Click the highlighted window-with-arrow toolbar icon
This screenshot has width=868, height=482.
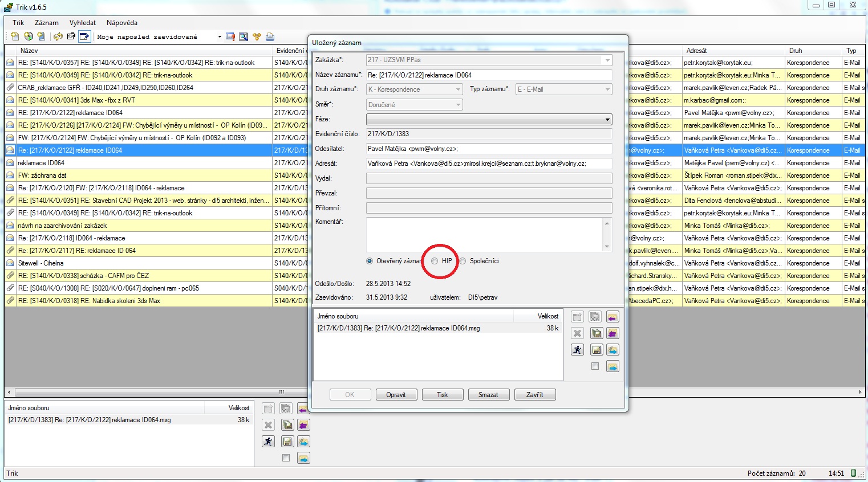pyautogui.click(x=84, y=36)
